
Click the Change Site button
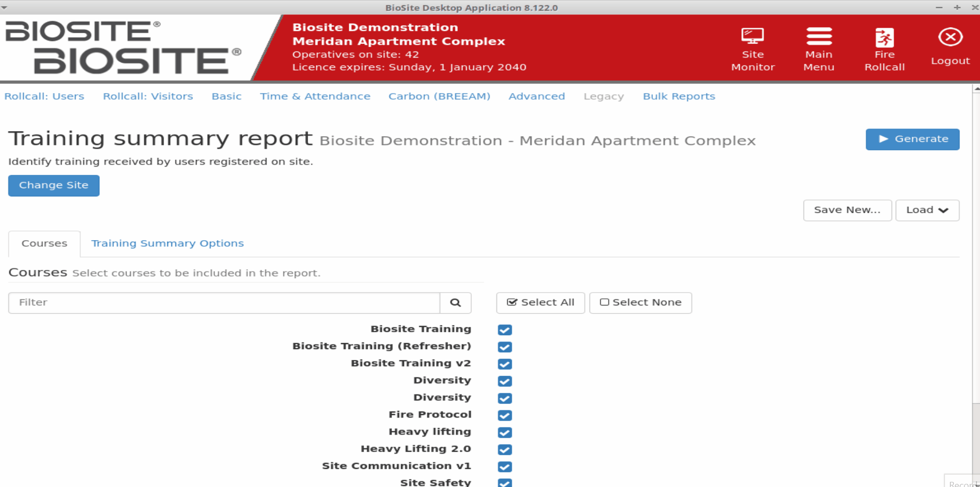coord(54,186)
